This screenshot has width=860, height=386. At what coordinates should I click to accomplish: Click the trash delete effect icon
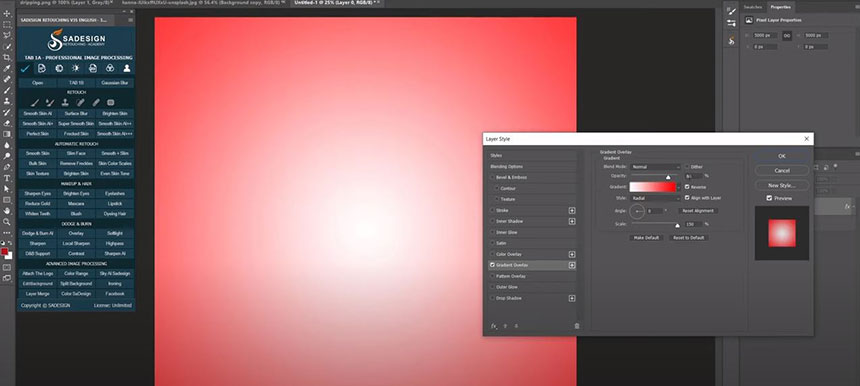[576, 326]
